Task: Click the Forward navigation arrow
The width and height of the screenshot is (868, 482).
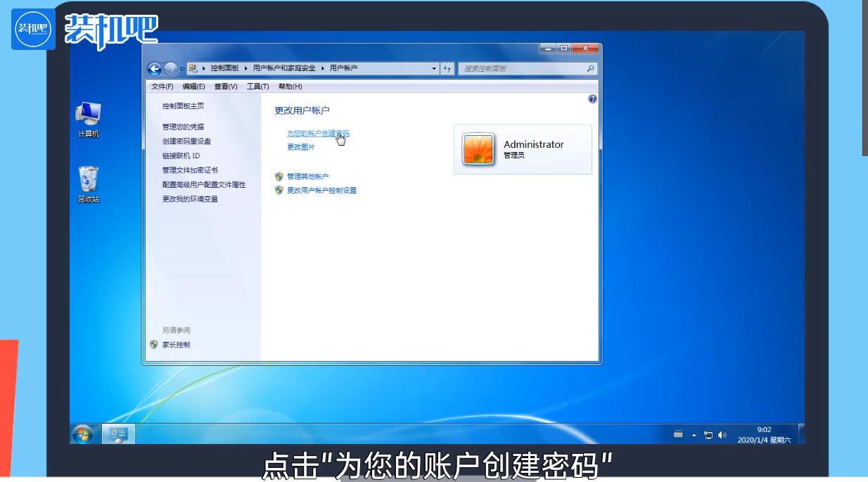Action: tap(171, 68)
